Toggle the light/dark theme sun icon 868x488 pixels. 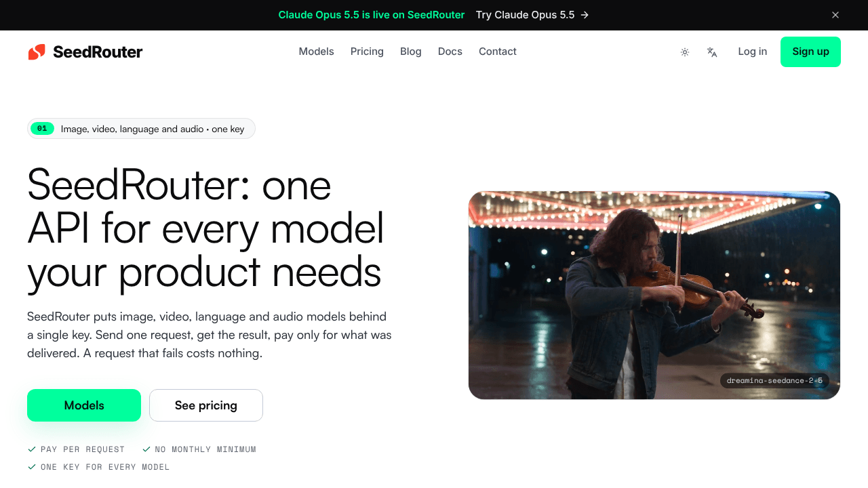tap(685, 52)
